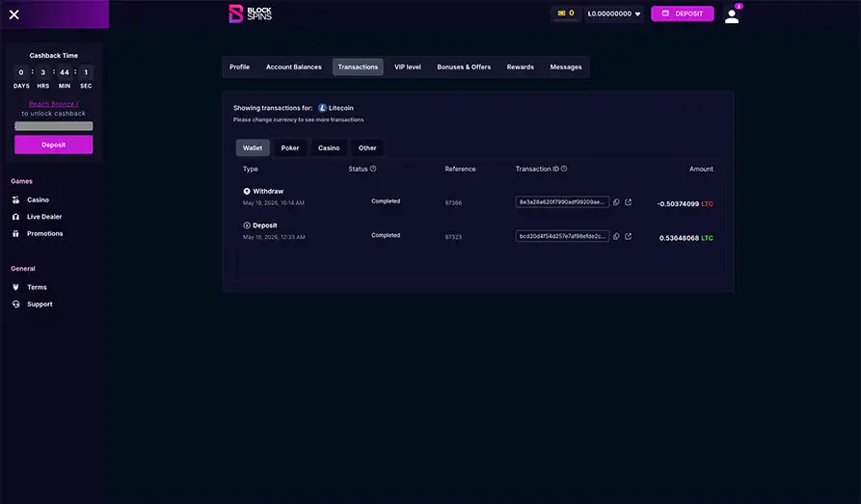
Task: Click the Promotions gift icon
Action: click(x=15, y=233)
